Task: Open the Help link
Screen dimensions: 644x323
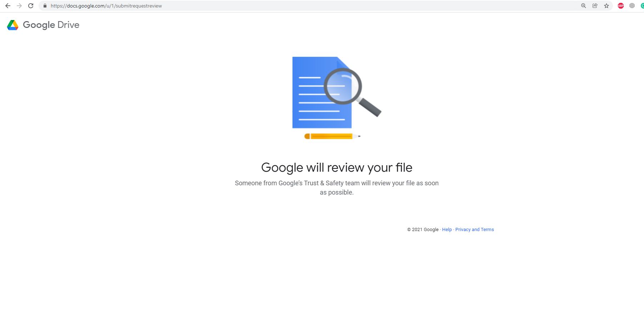Action: click(x=447, y=230)
